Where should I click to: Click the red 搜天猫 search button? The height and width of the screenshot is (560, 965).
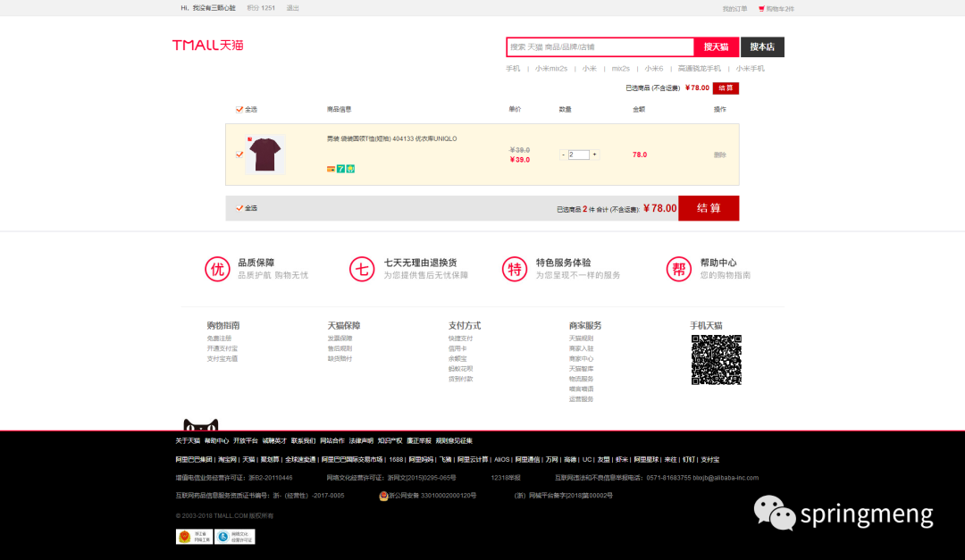[x=717, y=46]
